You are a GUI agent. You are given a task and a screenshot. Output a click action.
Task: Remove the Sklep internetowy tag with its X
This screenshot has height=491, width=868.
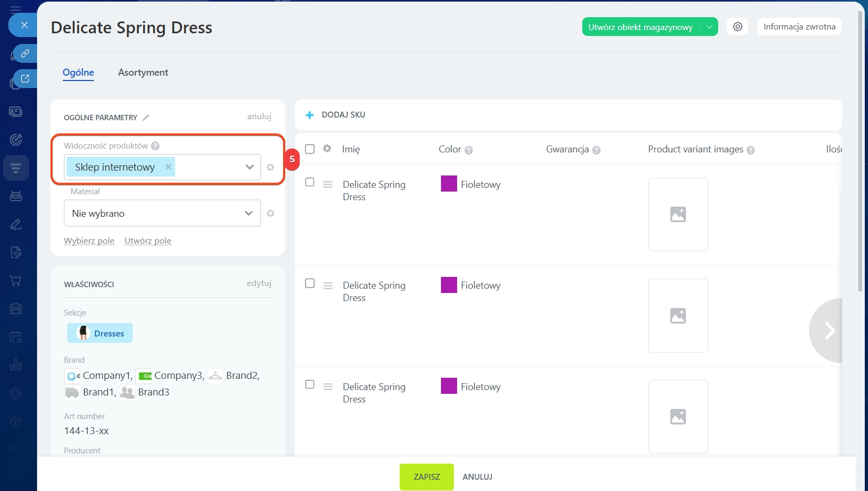point(168,167)
